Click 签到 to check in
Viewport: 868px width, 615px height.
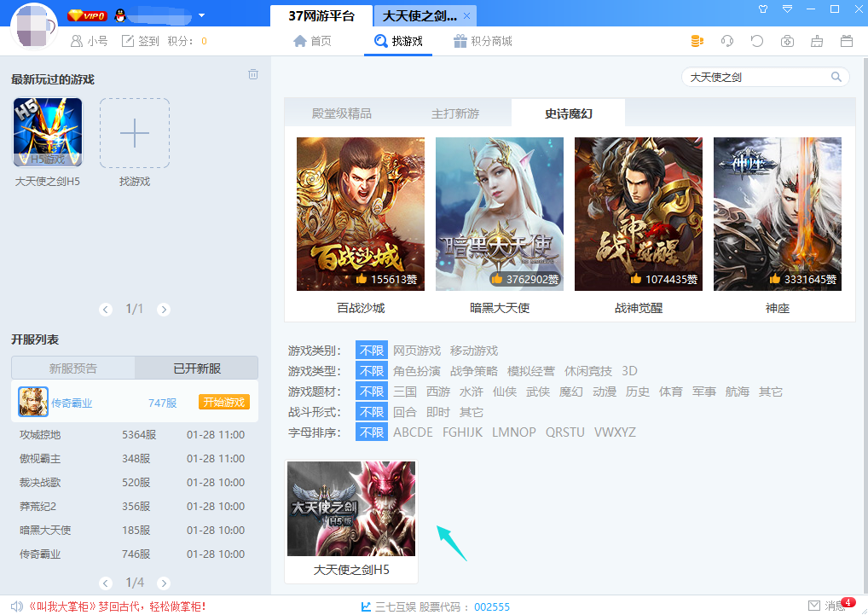click(x=141, y=41)
